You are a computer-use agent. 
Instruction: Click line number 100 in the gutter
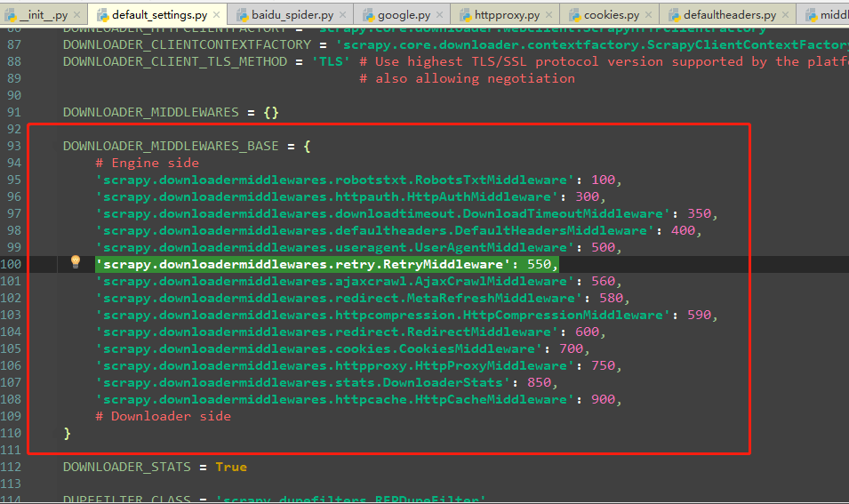11,264
